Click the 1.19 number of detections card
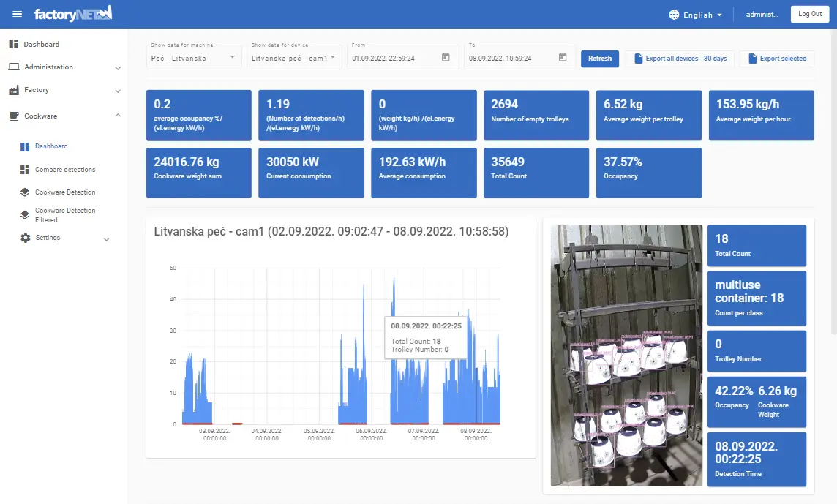This screenshot has width=837, height=504. [311, 116]
